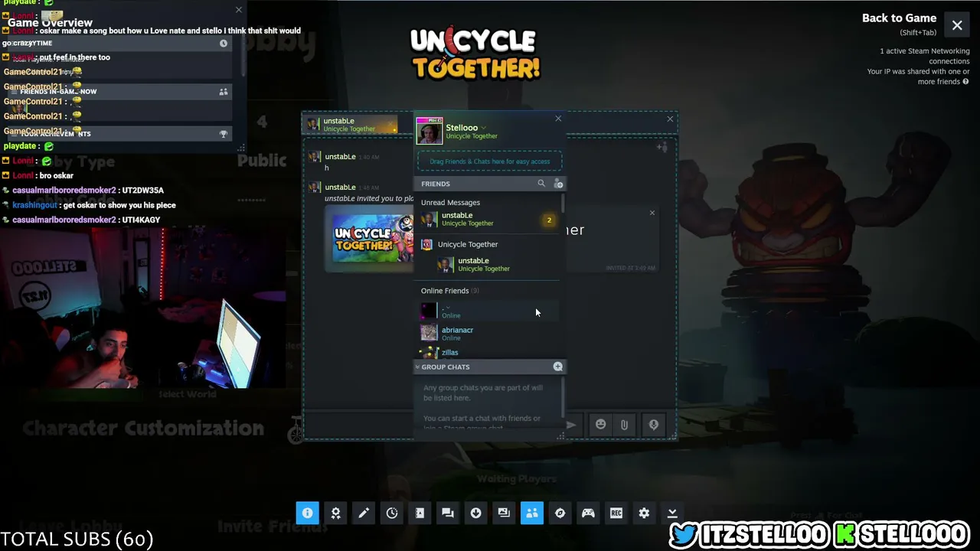Open the Guides notebook icon

point(420,513)
